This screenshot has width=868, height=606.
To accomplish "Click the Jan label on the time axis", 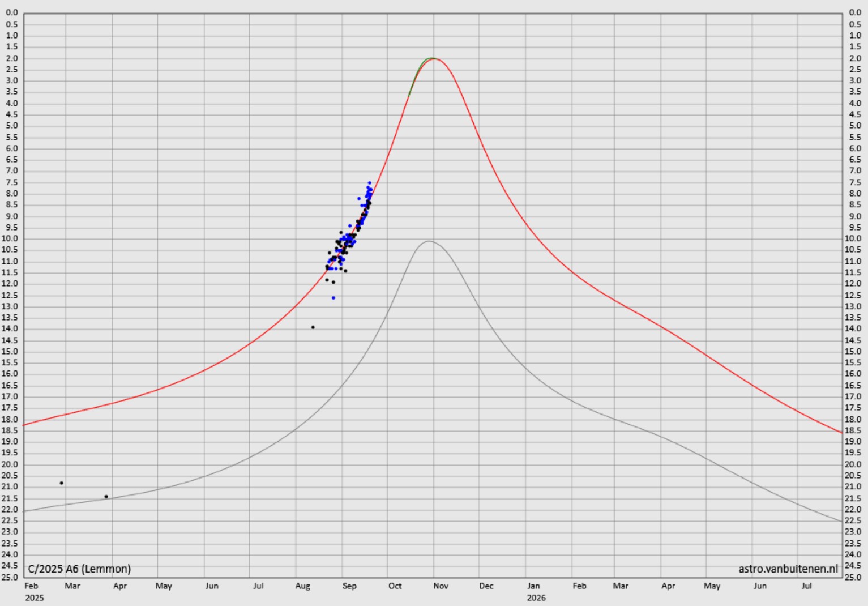I will (533, 586).
